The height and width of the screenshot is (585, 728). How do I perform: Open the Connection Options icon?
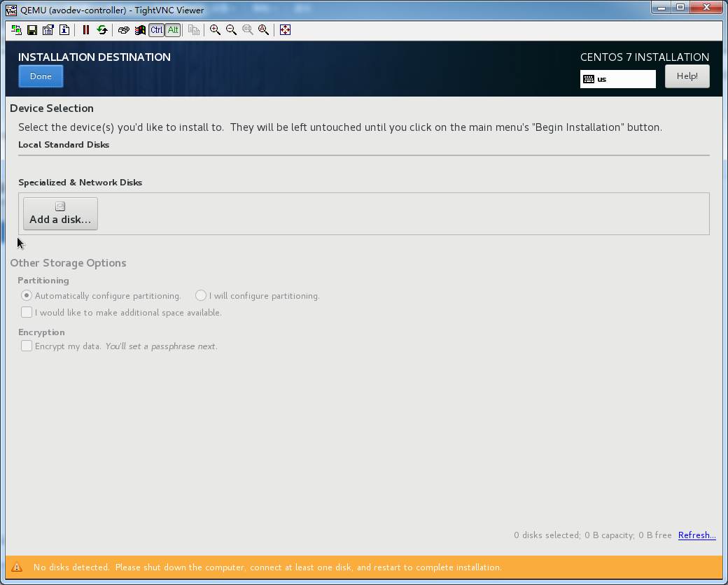tap(48, 30)
